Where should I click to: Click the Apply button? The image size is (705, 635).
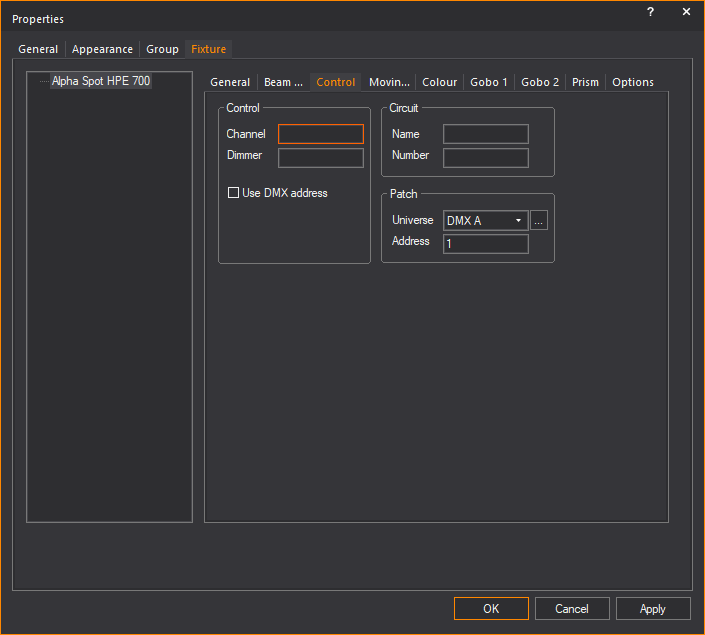click(x=653, y=609)
